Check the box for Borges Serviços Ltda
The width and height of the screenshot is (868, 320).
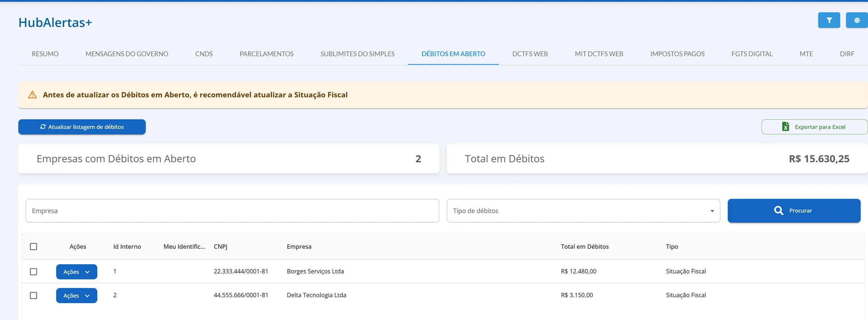[34, 271]
